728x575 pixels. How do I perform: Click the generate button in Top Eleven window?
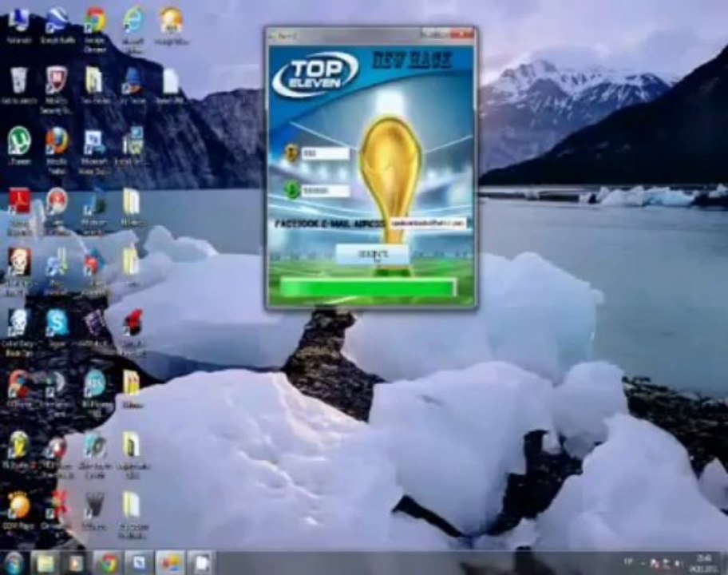point(372,255)
